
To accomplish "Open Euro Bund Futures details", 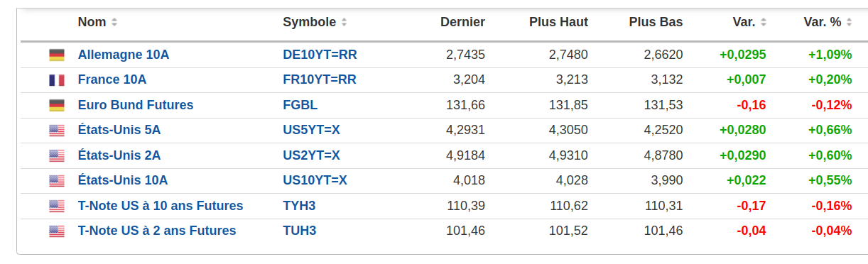I will [136, 105].
